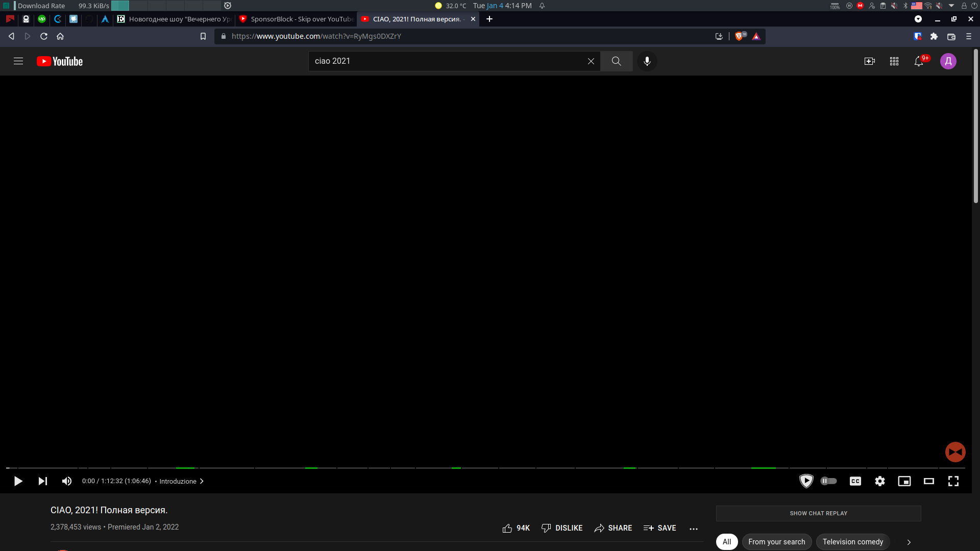
Task: Toggle closed captions (CC)
Action: pyautogui.click(x=855, y=481)
